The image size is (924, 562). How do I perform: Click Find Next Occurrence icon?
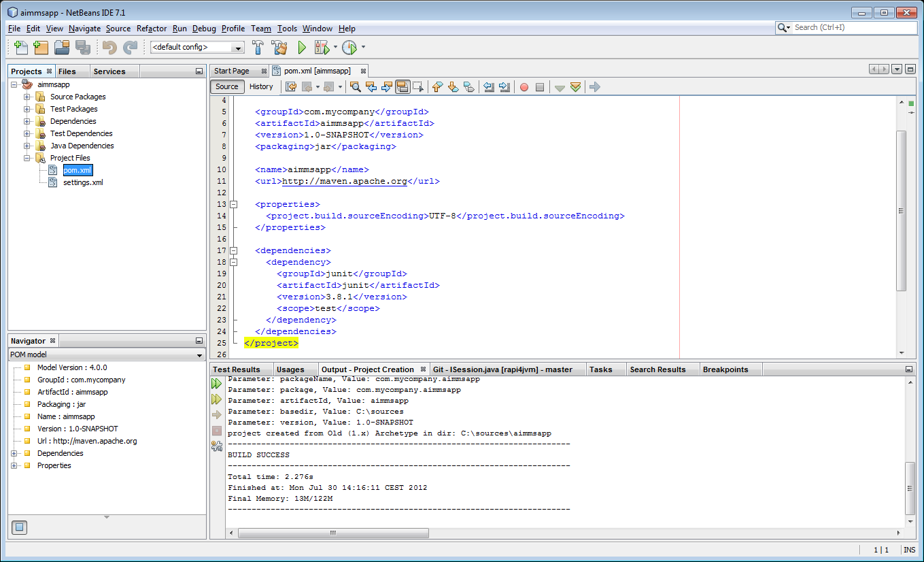coord(386,87)
